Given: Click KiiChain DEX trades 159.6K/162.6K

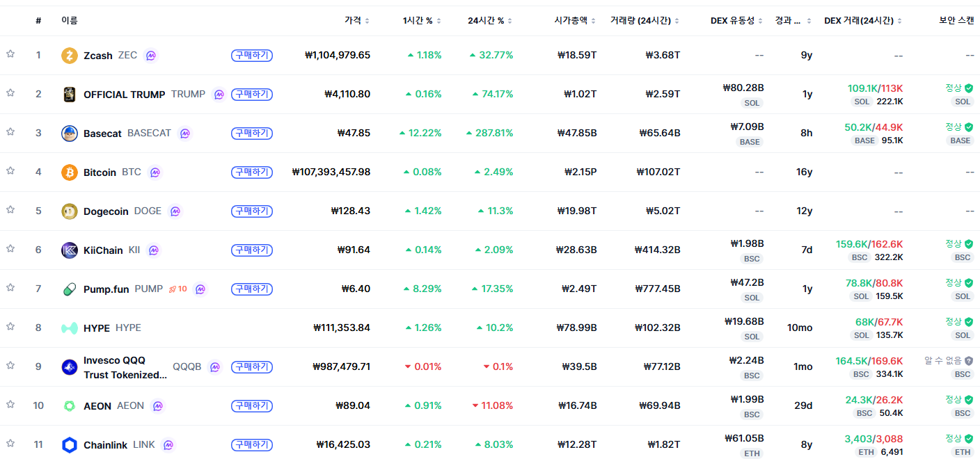Looking at the screenshot, I should 869,244.
